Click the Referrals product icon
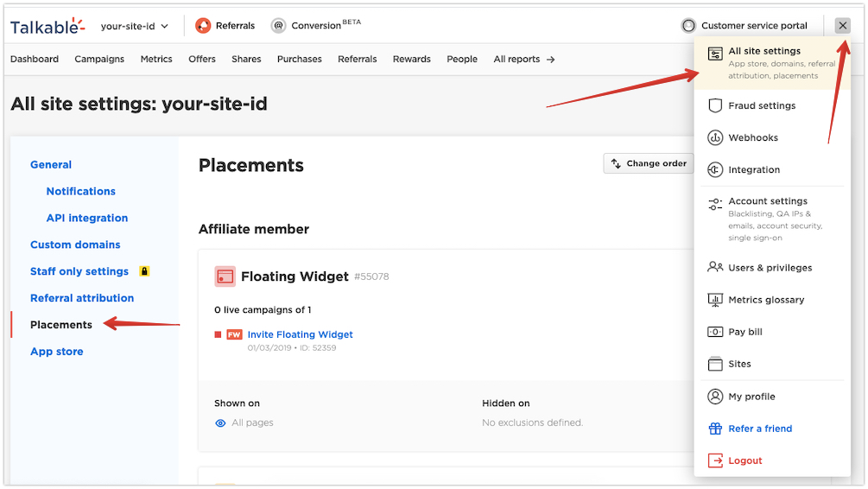This screenshot has width=868, height=489. click(x=203, y=25)
